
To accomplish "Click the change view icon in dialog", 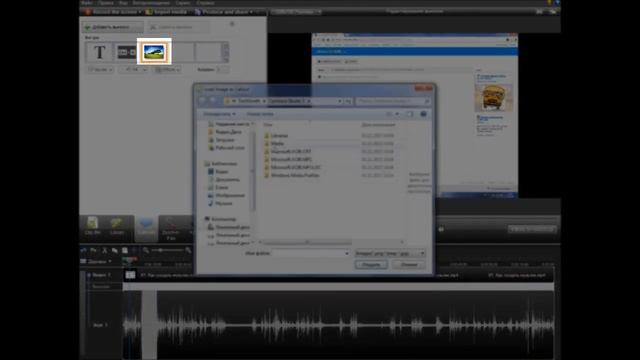I will (x=389, y=114).
